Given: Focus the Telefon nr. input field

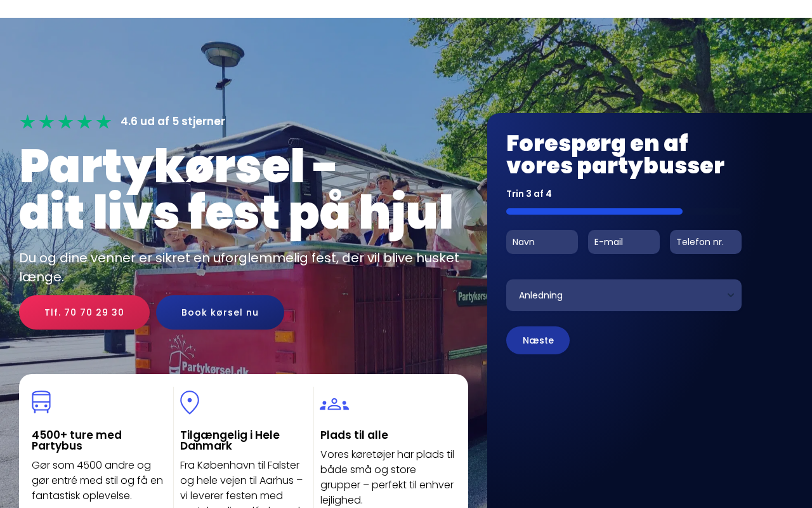Looking at the screenshot, I should point(705,242).
